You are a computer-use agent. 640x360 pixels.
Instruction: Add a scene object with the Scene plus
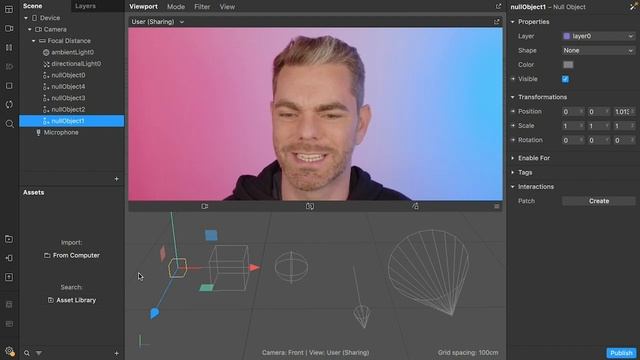(116, 179)
